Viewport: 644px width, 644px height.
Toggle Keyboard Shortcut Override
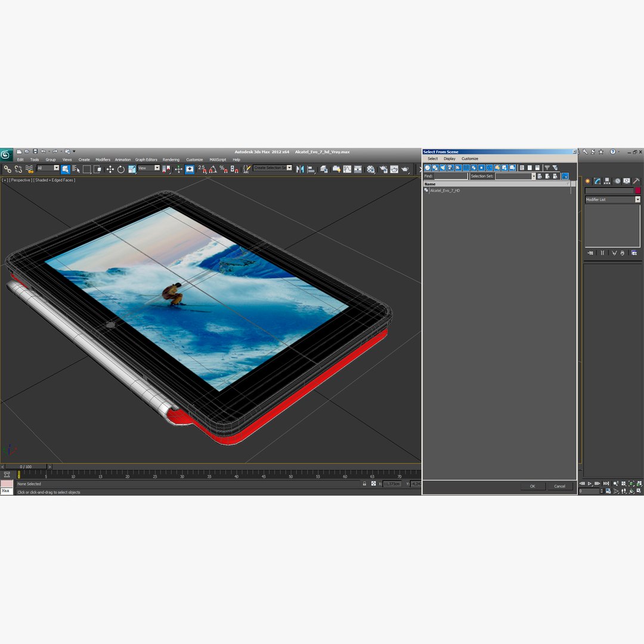coord(190,169)
